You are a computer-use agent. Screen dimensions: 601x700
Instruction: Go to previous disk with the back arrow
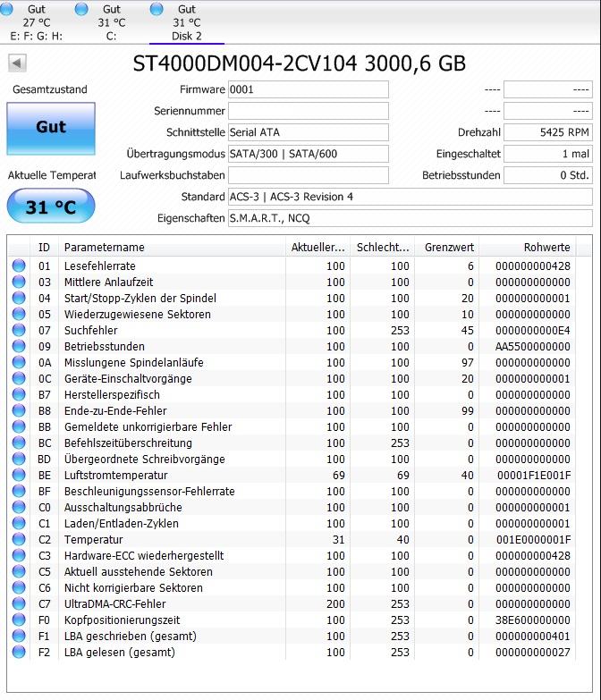17,63
